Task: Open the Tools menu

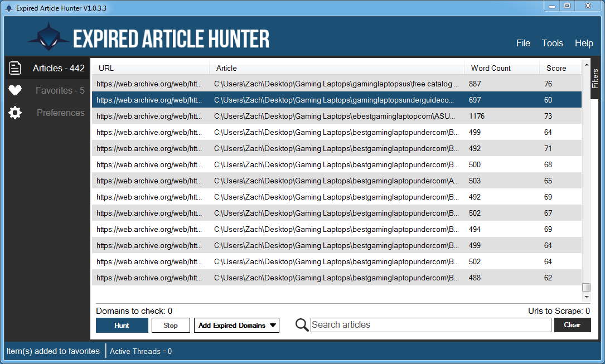Action: pyautogui.click(x=553, y=43)
